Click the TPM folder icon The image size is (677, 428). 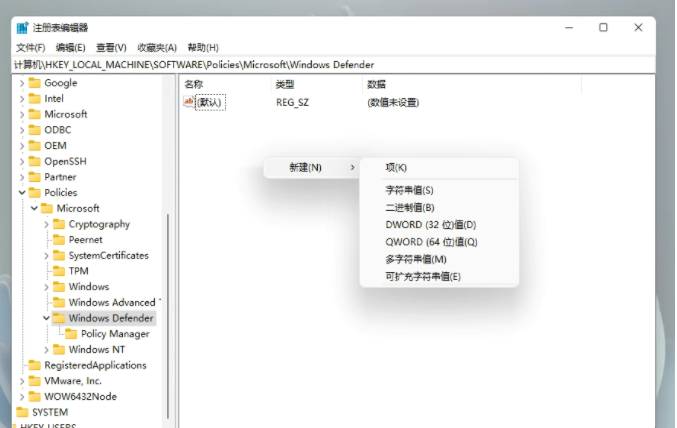(59, 271)
